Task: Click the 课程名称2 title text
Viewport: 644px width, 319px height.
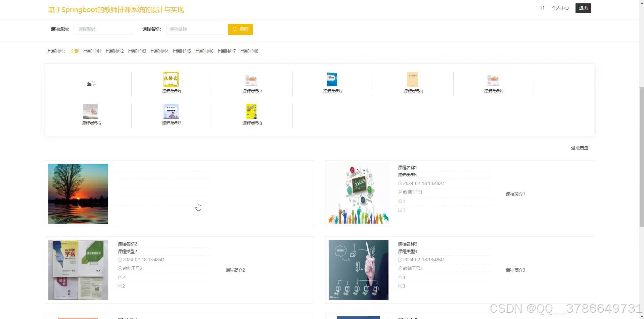Action: coord(127,244)
